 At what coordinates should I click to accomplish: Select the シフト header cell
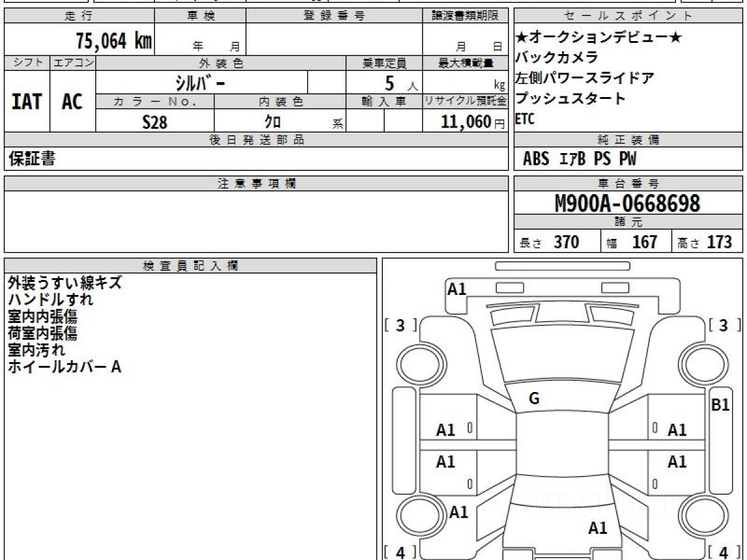click(27, 63)
